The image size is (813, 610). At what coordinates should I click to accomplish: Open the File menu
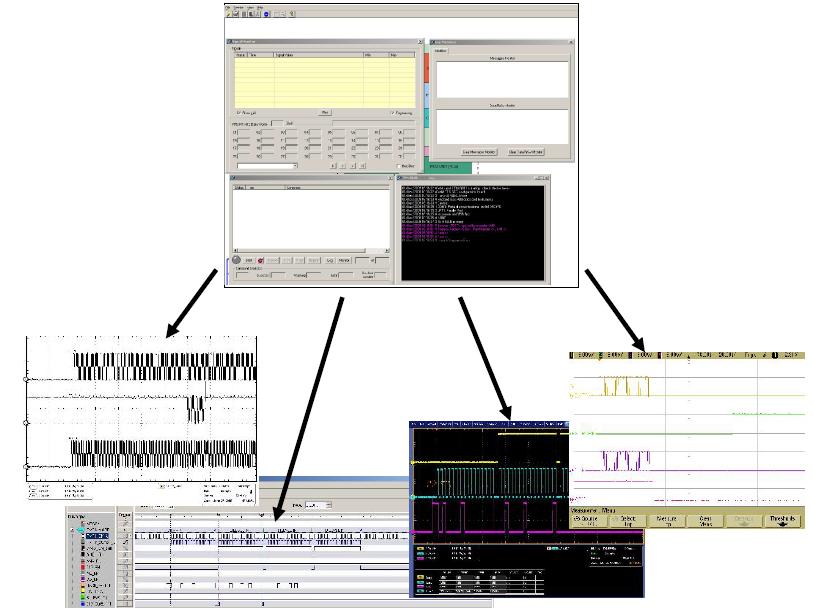[228, 6]
